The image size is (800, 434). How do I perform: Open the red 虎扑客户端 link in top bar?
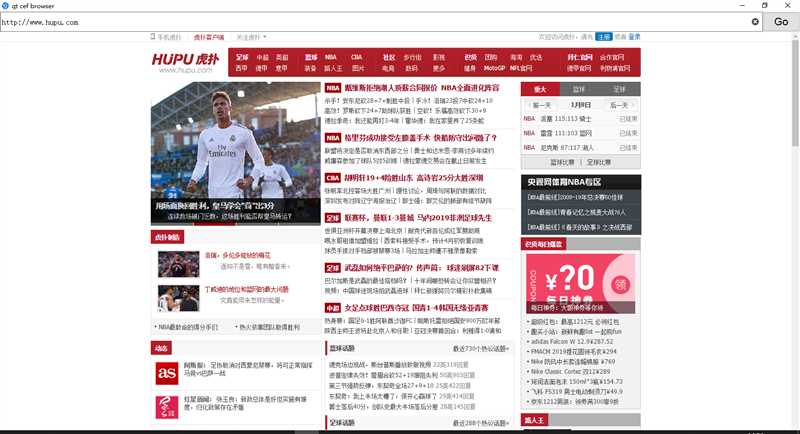pos(209,37)
